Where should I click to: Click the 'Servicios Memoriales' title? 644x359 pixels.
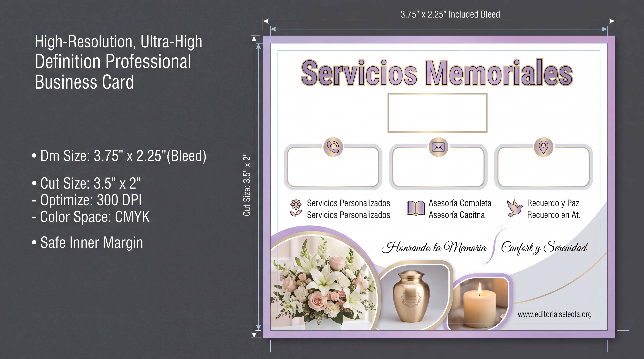click(x=437, y=73)
